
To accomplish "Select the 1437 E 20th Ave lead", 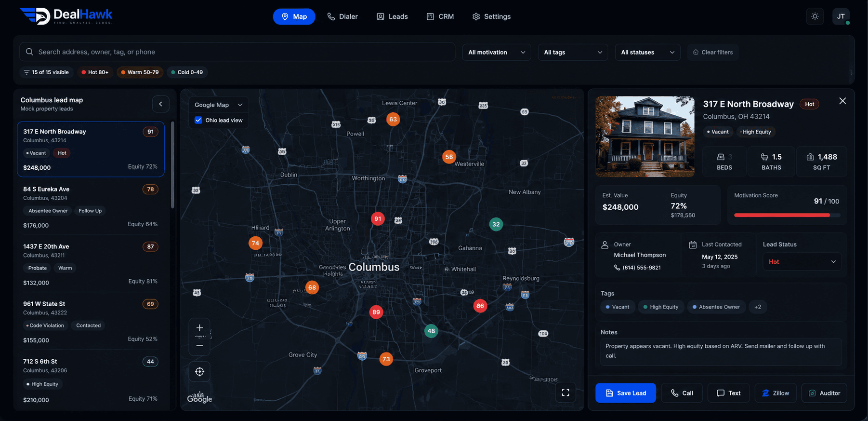I will (91, 264).
